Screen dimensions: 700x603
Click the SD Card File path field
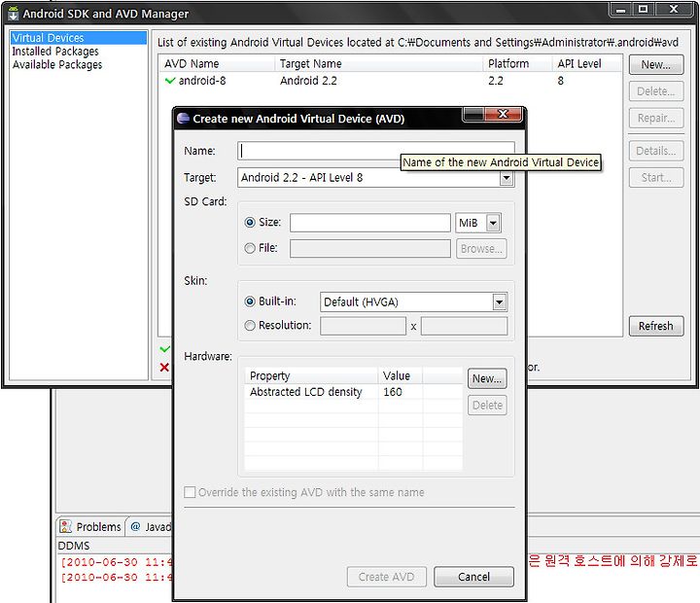(x=370, y=249)
